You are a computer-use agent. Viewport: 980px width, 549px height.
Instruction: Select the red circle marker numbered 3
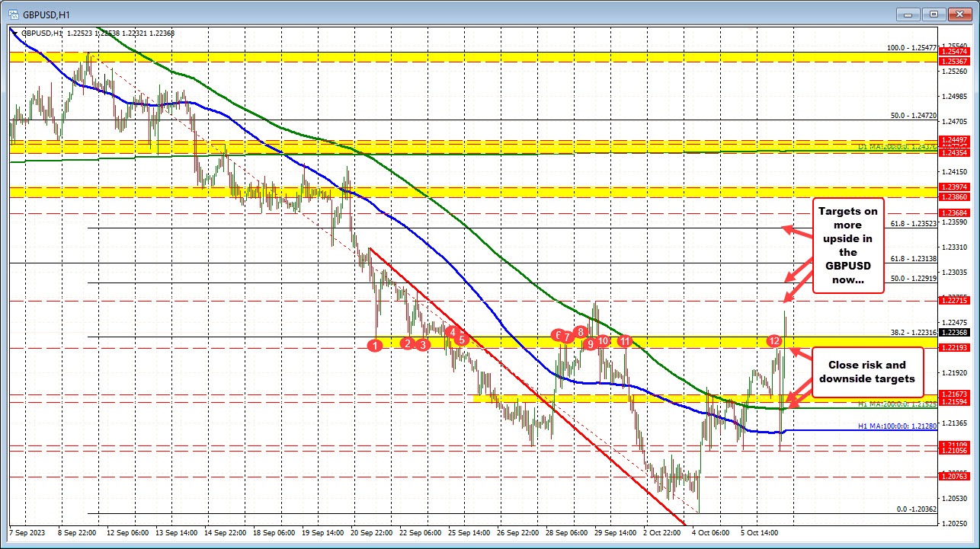point(424,344)
